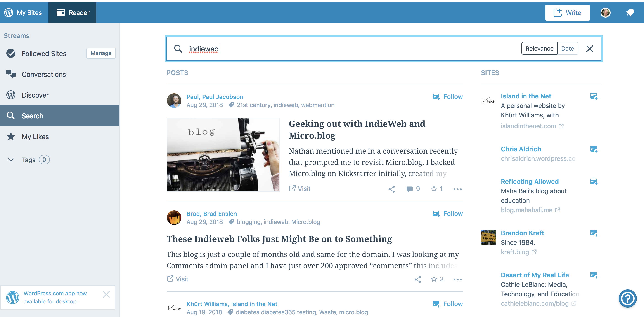Follow Brandon Kraft site icon
The image size is (644, 317).
pos(594,233)
